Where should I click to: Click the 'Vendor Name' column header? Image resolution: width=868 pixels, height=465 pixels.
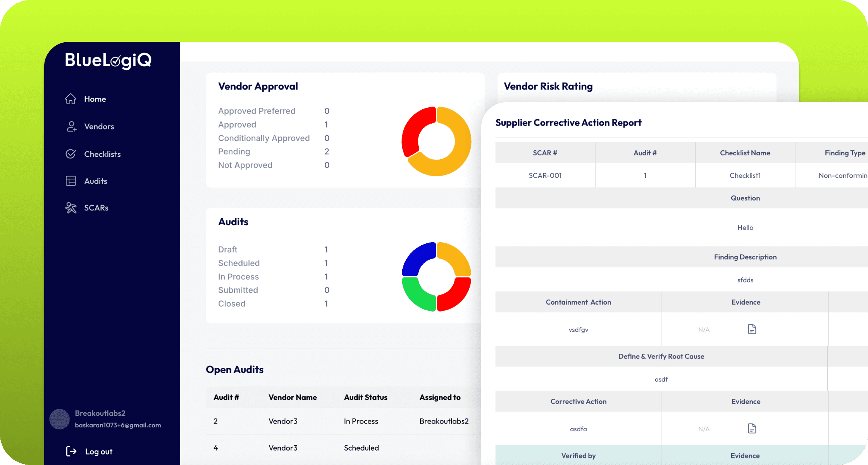pyautogui.click(x=293, y=397)
